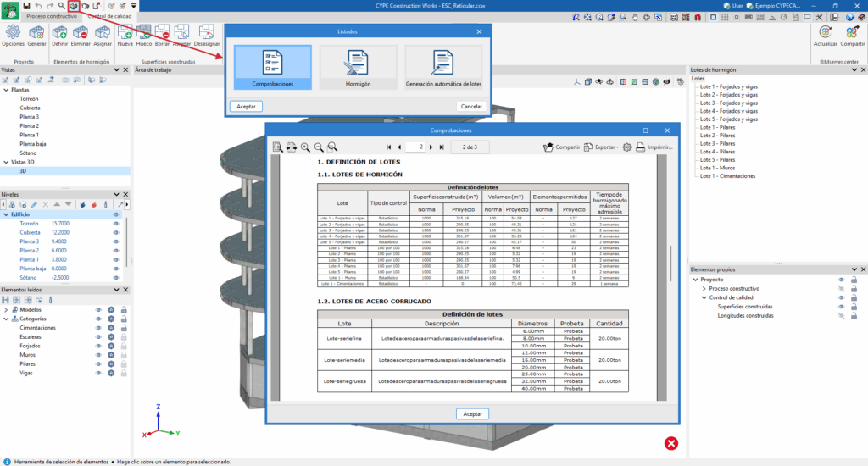Collapse the Categorías node

[6, 319]
